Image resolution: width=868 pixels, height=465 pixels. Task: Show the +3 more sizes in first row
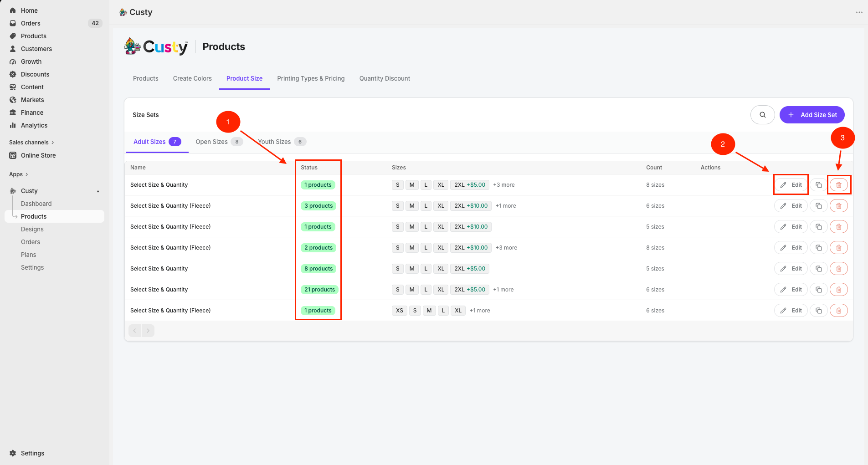click(504, 185)
